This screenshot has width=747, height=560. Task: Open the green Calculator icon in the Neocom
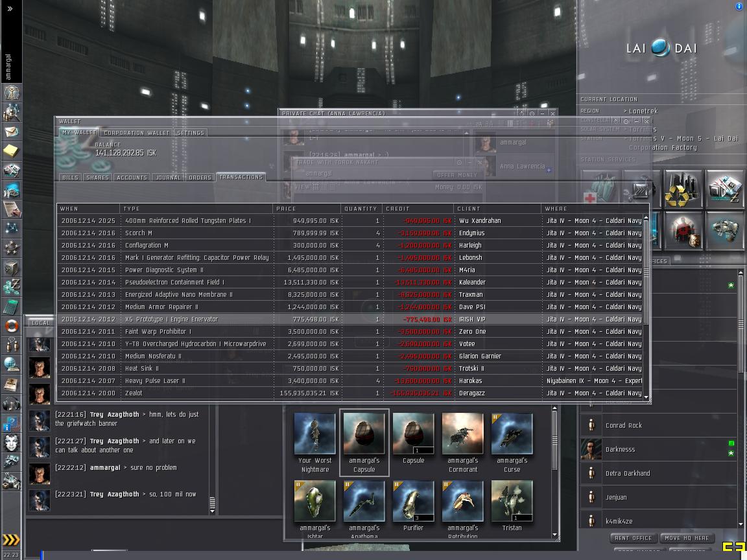(11, 307)
